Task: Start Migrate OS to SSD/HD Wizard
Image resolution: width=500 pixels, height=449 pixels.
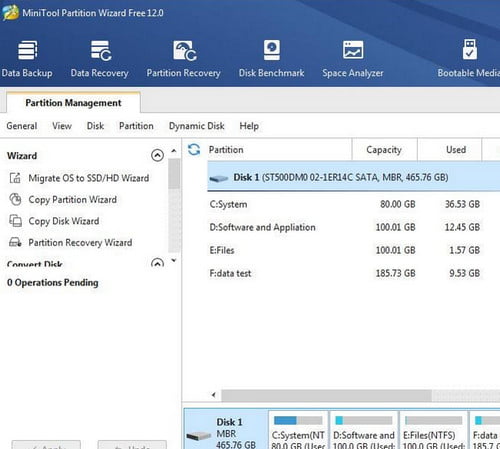Action: (89, 178)
